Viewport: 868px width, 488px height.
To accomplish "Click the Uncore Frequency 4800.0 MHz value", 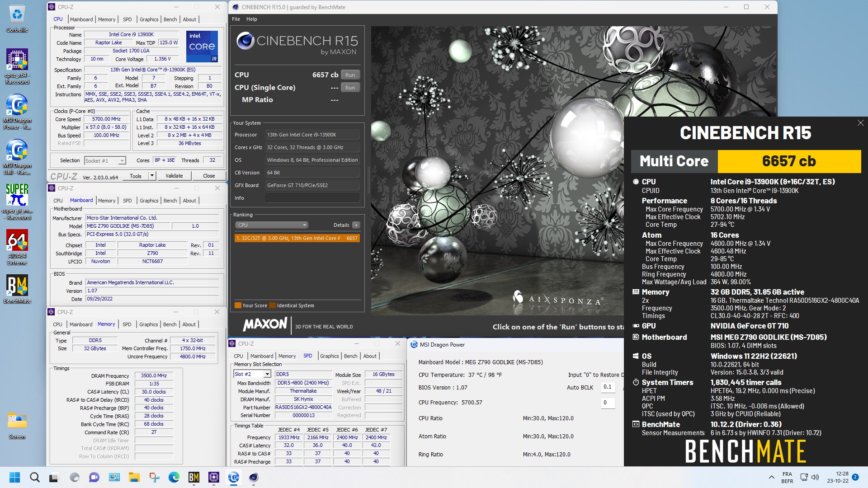I will point(193,357).
